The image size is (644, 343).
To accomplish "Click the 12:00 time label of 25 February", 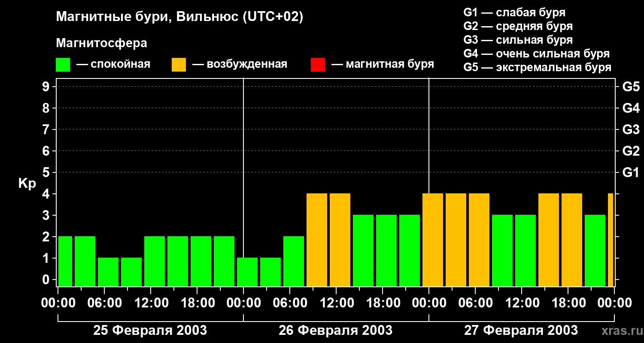I will [x=151, y=303].
